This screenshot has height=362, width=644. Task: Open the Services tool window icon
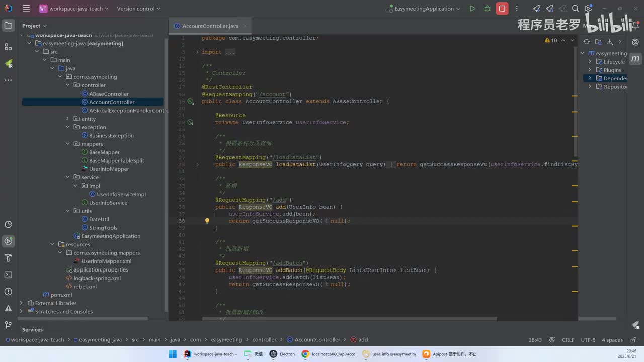click(x=8, y=241)
